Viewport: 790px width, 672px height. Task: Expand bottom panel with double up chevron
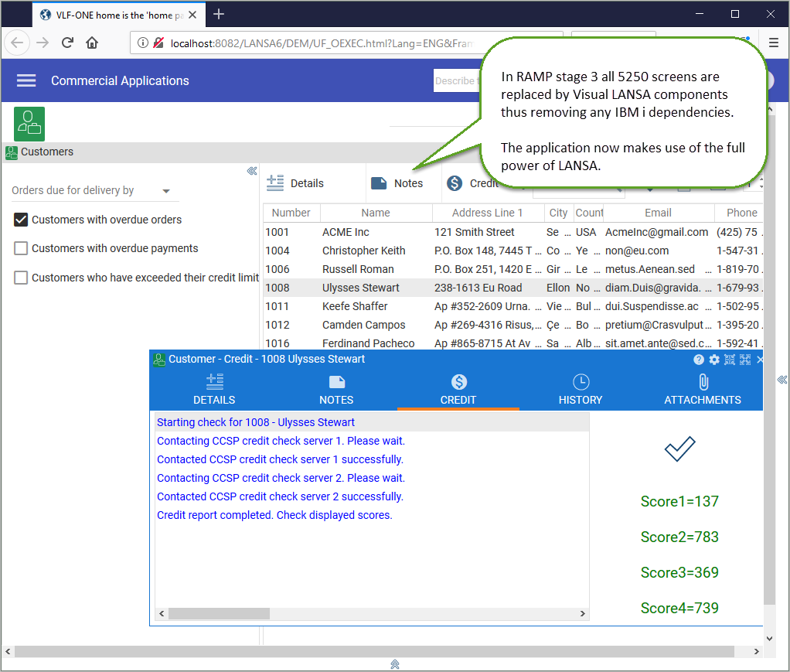click(395, 664)
